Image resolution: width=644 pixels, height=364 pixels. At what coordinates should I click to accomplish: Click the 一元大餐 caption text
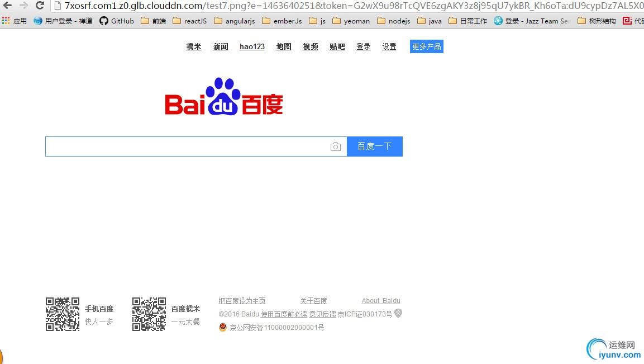[x=185, y=322]
